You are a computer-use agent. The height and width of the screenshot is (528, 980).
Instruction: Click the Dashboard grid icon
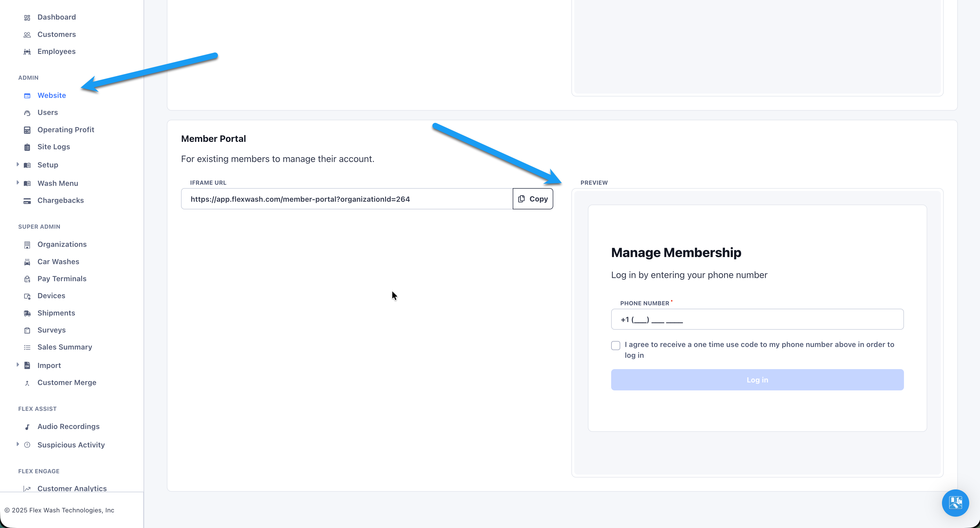click(27, 18)
